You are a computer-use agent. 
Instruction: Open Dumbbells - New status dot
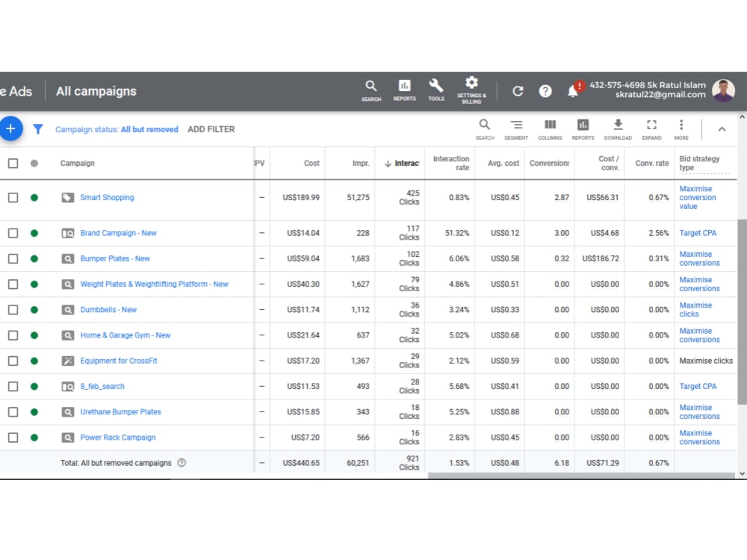tap(34, 310)
